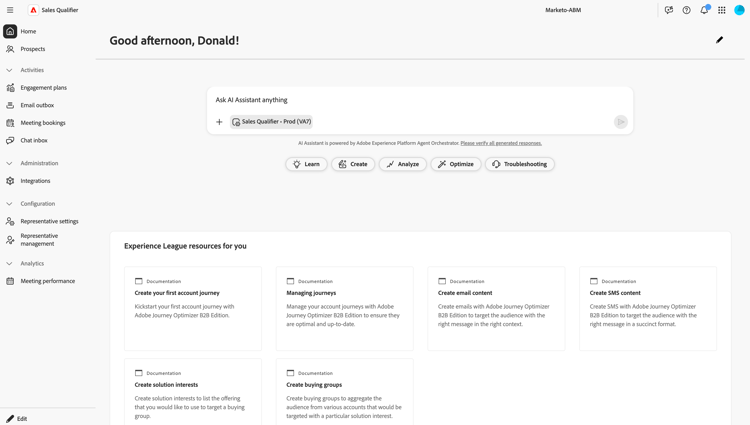Open the Create solution interests card

(193, 392)
